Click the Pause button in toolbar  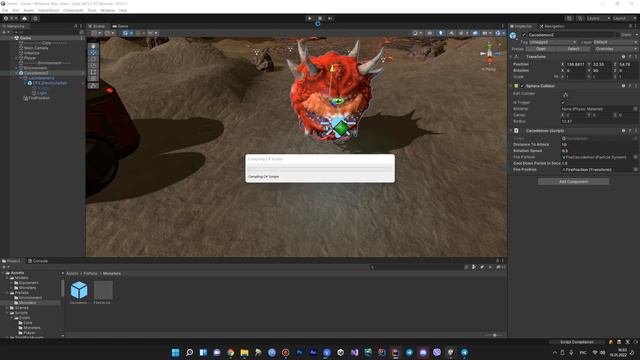tap(320, 18)
